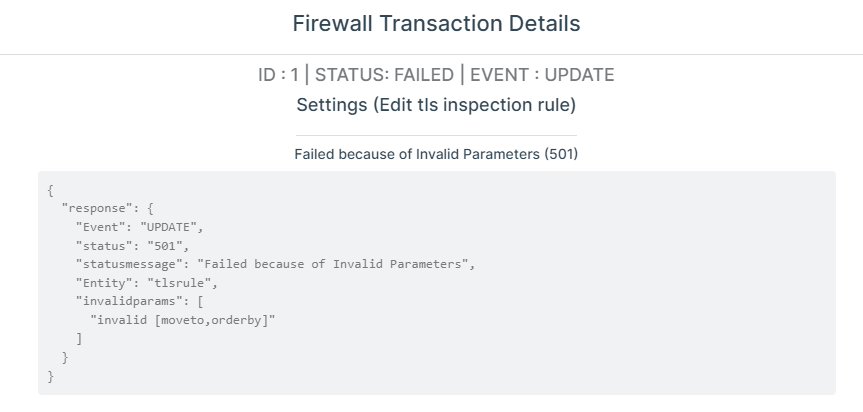The height and width of the screenshot is (412, 863).
Task: Click the "Failed because of Invalid Parameters" JSON value
Action: [x=333, y=264]
